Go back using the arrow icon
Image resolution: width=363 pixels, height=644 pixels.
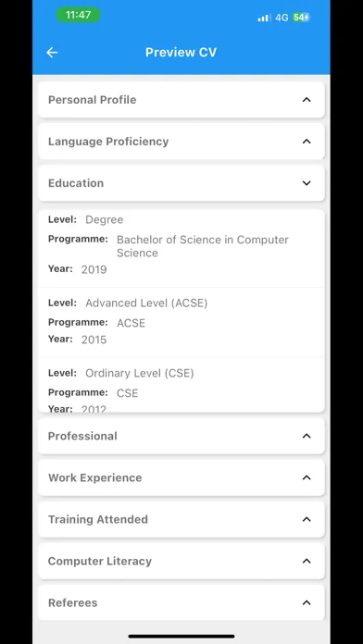pyautogui.click(x=52, y=52)
